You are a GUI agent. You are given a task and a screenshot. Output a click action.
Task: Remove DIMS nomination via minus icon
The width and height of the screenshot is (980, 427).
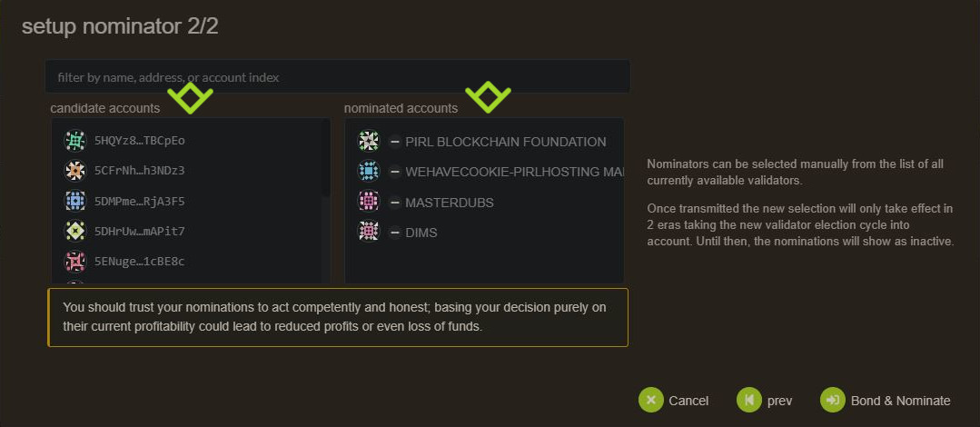394,233
